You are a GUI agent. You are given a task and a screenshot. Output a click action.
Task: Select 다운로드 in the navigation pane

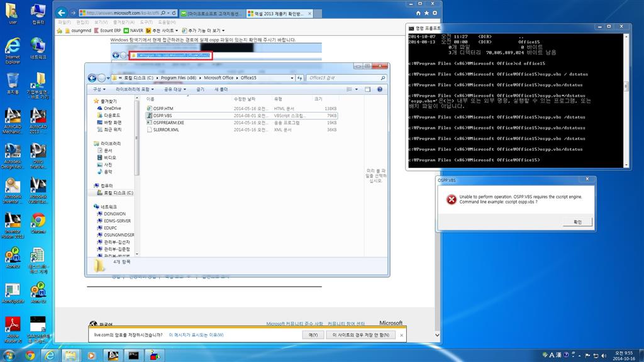pyautogui.click(x=112, y=116)
